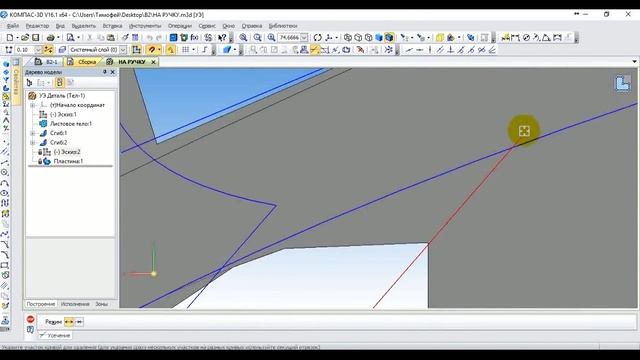Select wireframe display mode cube icon
640x360 pixels.
348,38
